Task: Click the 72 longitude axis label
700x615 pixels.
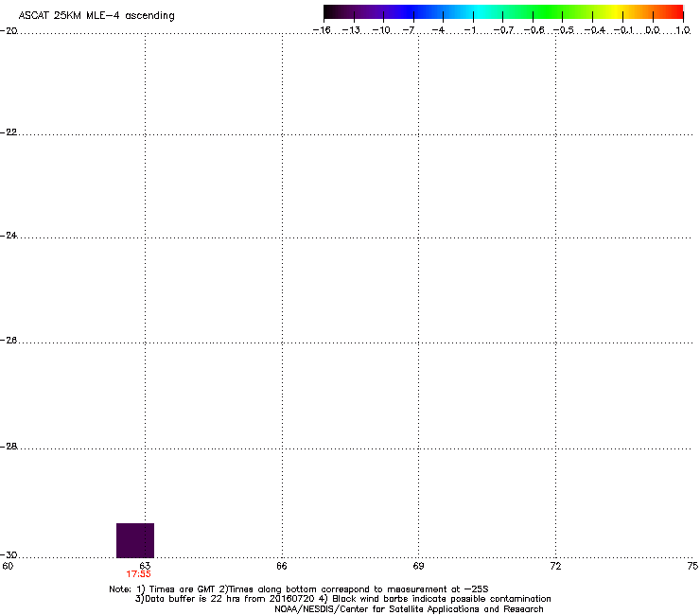Action: (x=555, y=566)
